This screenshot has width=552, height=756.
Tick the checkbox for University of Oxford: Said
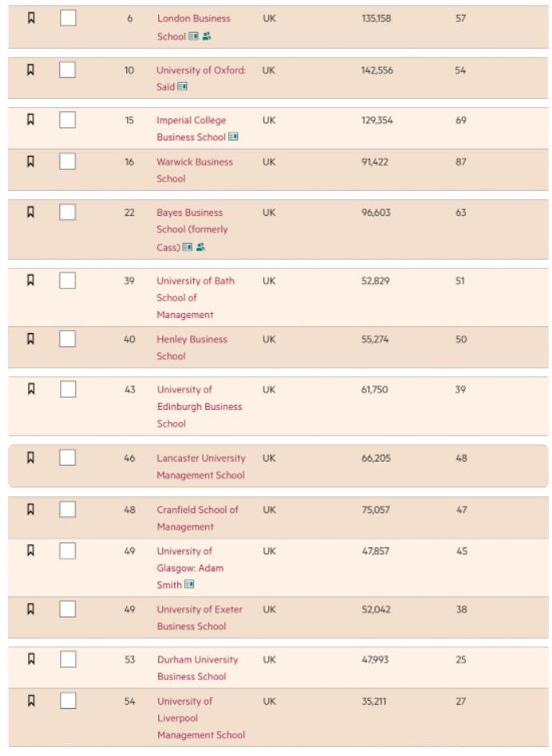tap(68, 70)
